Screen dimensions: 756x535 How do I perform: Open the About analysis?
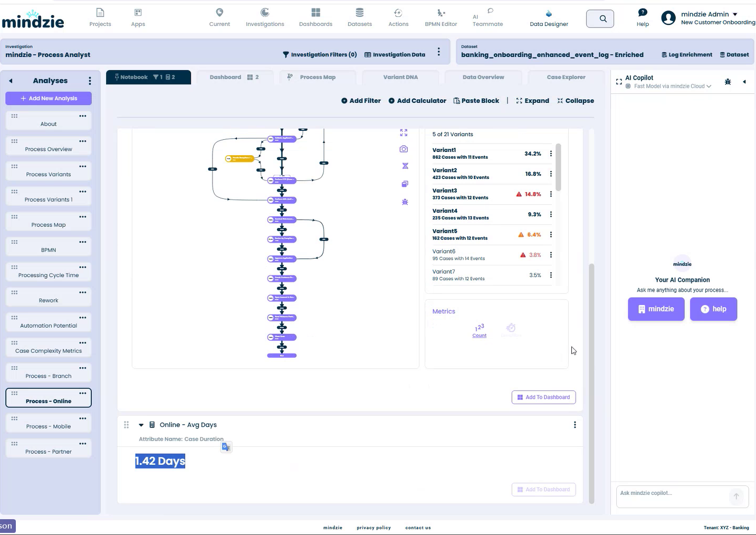pyautogui.click(x=49, y=120)
